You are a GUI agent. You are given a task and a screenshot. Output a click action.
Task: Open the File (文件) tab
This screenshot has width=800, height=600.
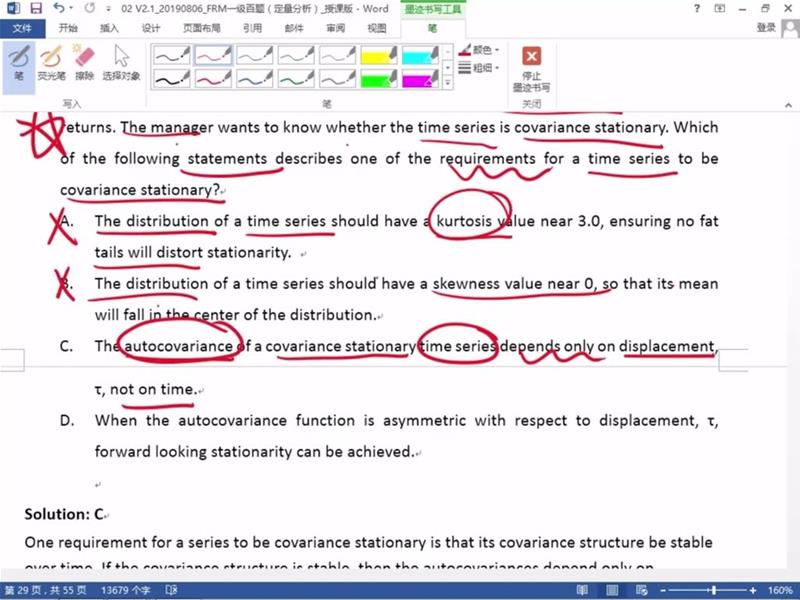[22, 28]
